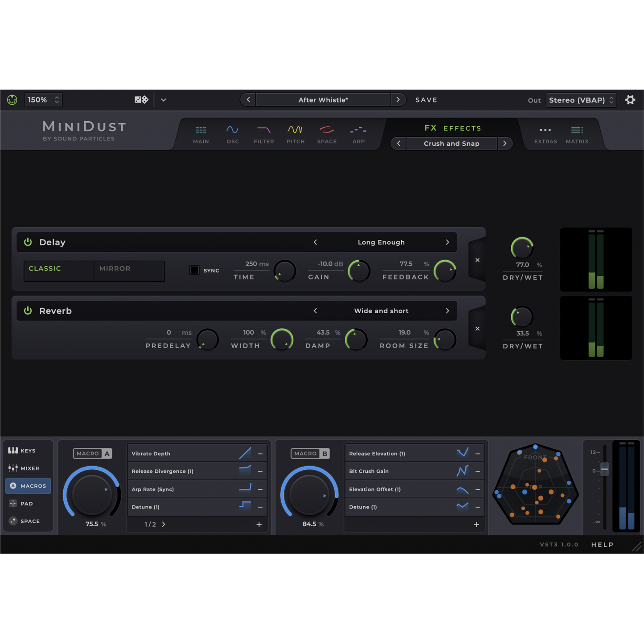Expand the dropdown arrow beside dice icon
644x644 pixels.
click(164, 100)
